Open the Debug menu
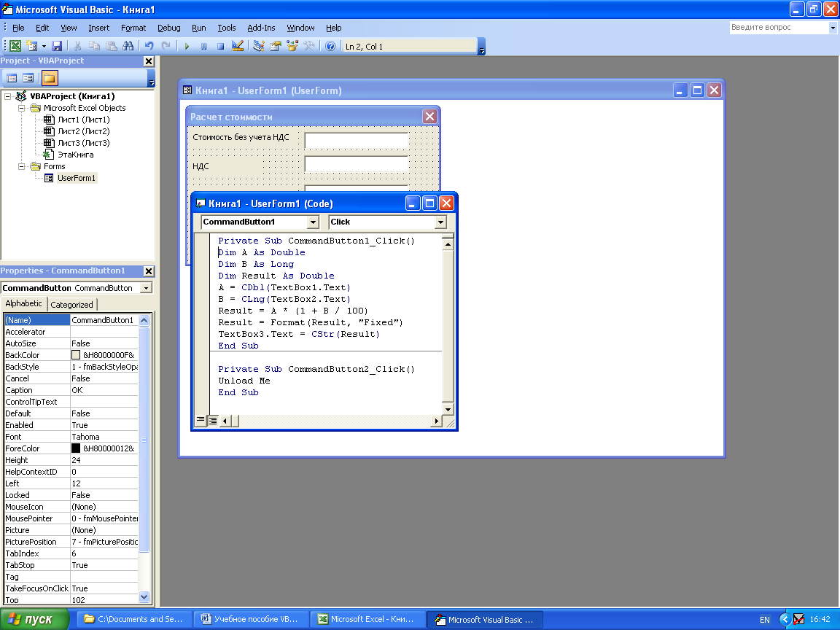This screenshot has height=630, width=840. (168, 28)
